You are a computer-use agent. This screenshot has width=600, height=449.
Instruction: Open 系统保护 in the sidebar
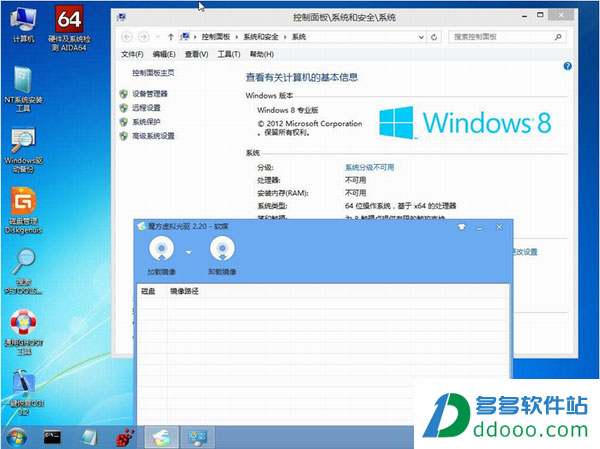pyautogui.click(x=146, y=122)
